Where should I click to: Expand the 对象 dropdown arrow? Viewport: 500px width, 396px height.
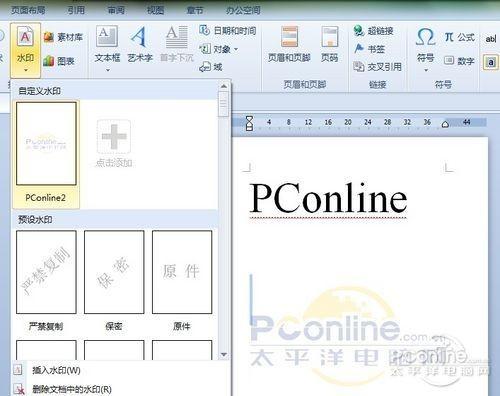click(236, 49)
